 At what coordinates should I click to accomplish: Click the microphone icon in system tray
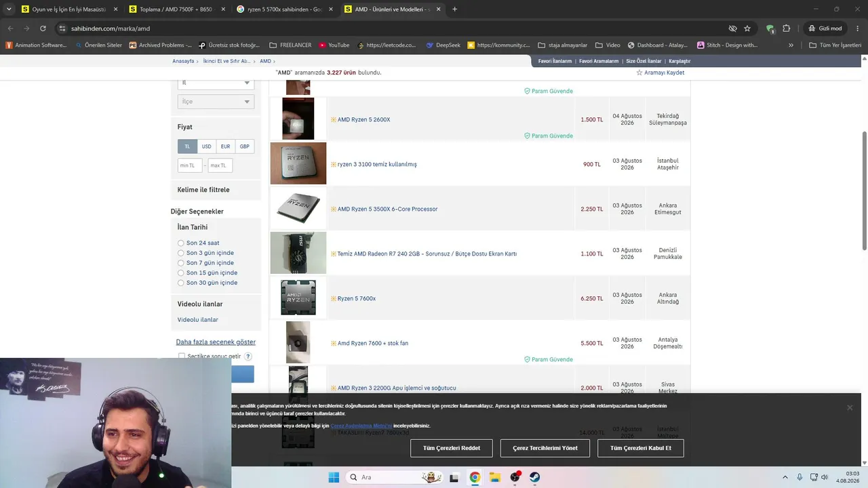point(800,477)
